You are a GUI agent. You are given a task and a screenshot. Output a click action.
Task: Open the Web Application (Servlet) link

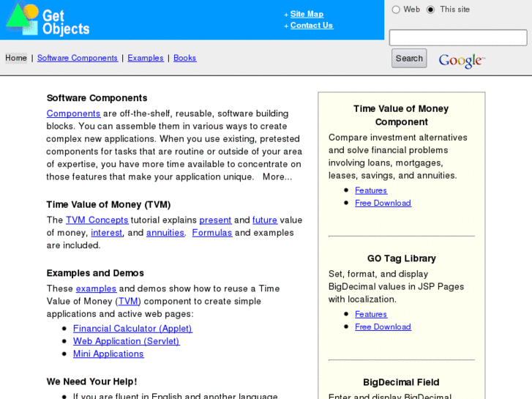click(126, 341)
